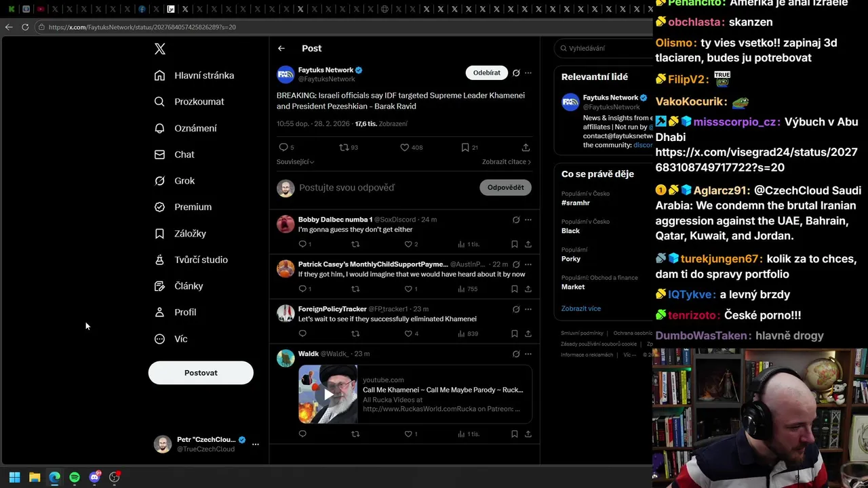Go back using the Post arrow
Viewport: 868px width, 488px height.
(281, 48)
